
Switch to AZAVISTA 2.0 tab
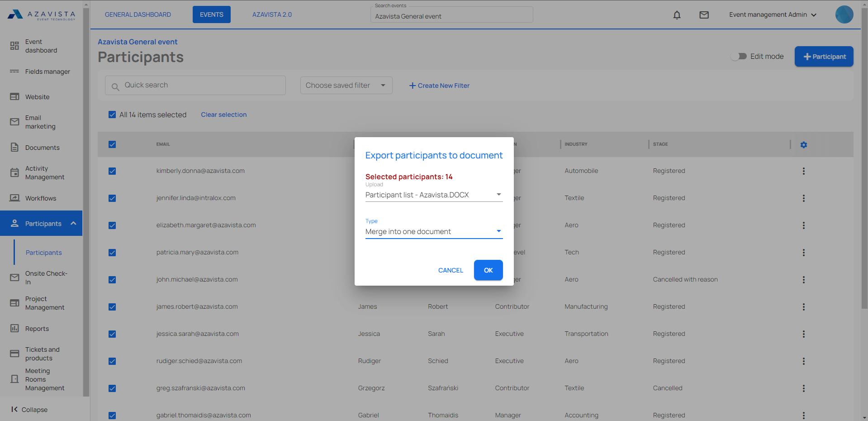click(x=272, y=14)
